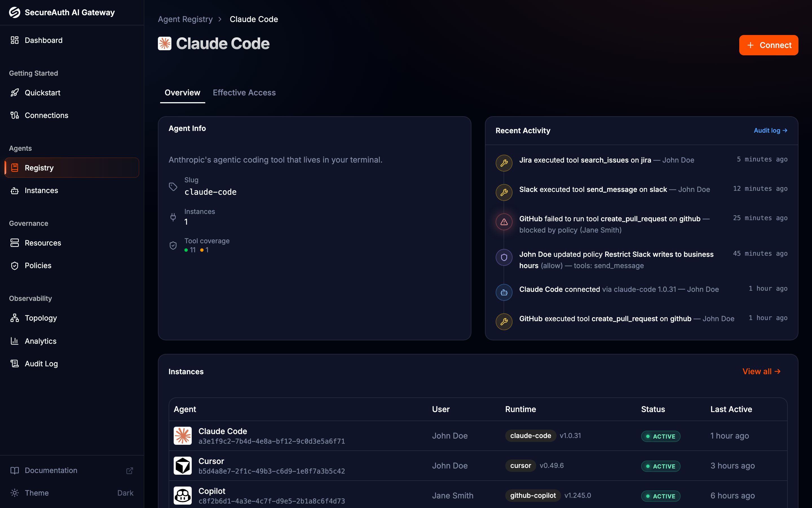Viewport: 812px width, 508px height.
Task: Click View all in Instances panel
Action: pyautogui.click(x=761, y=371)
